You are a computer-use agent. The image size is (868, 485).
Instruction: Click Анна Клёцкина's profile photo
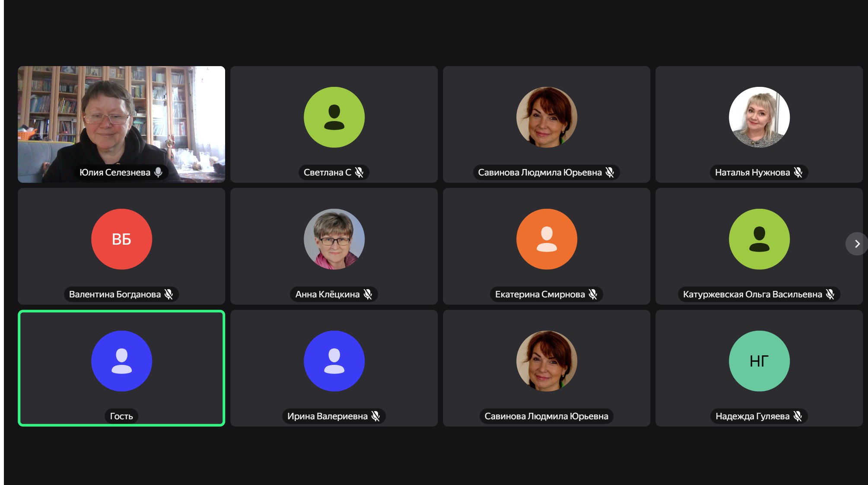pos(334,239)
